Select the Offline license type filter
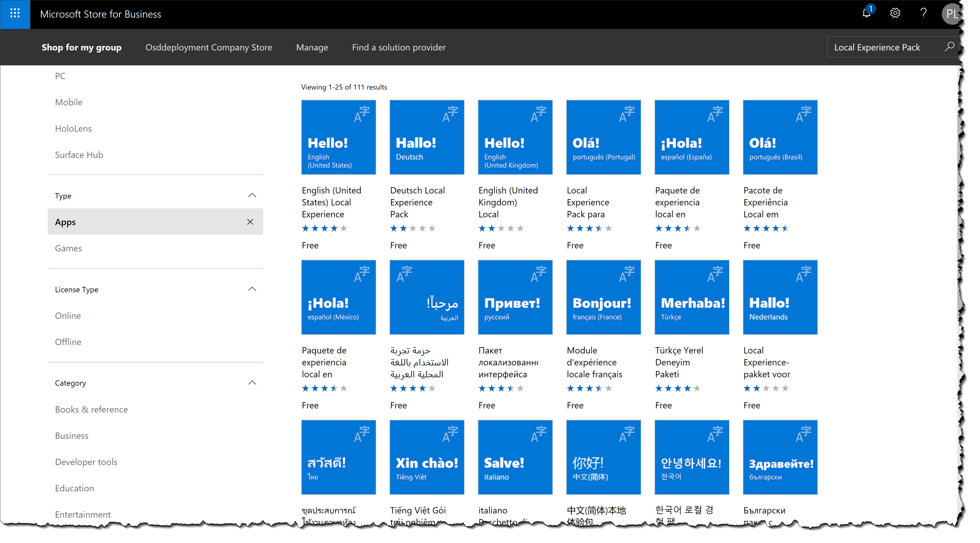The image size is (980, 543). point(68,341)
